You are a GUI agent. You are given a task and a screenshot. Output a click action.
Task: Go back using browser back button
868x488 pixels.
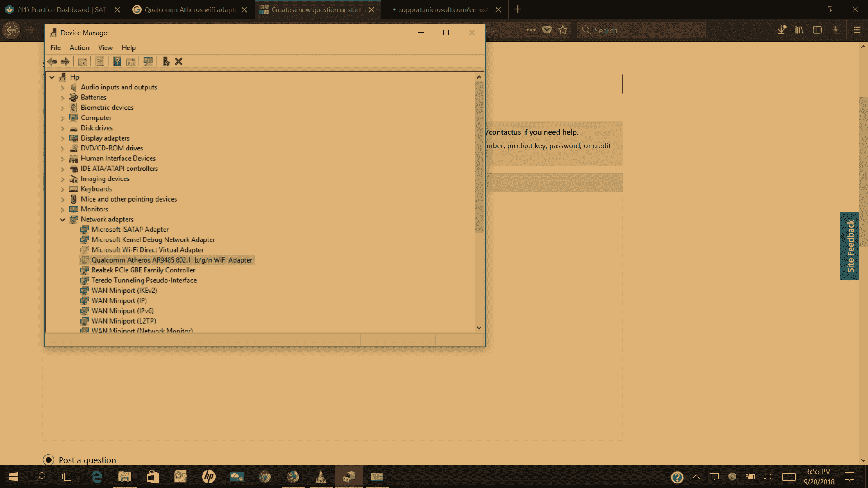(11, 30)
